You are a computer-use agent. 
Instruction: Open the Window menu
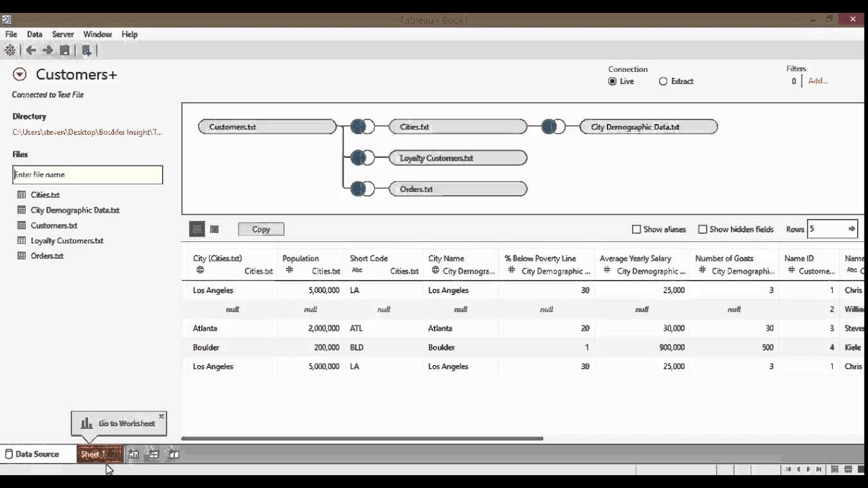(98, 35)
